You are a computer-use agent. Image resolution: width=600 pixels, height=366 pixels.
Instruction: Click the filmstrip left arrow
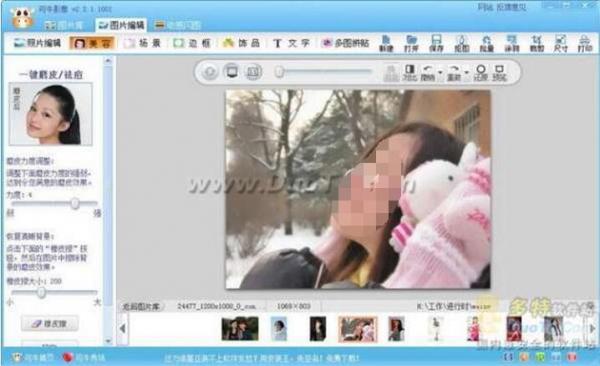122,328
